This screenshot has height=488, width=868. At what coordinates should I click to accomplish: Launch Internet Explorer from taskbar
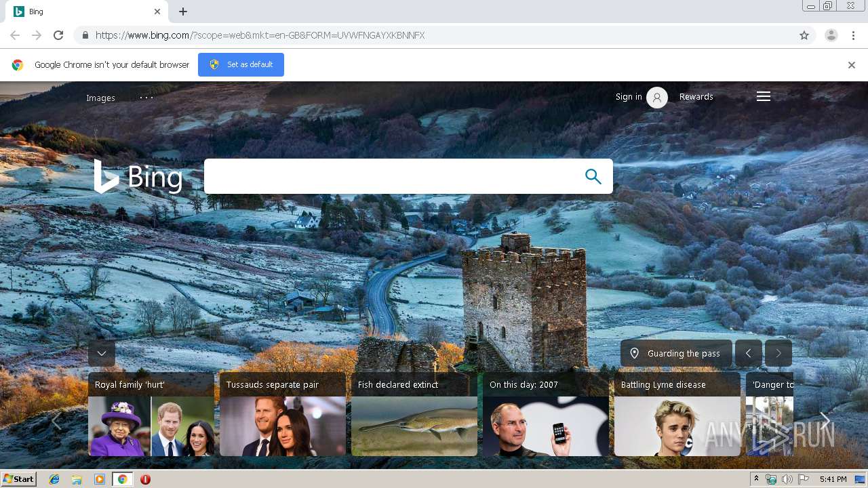pos(54,479)
